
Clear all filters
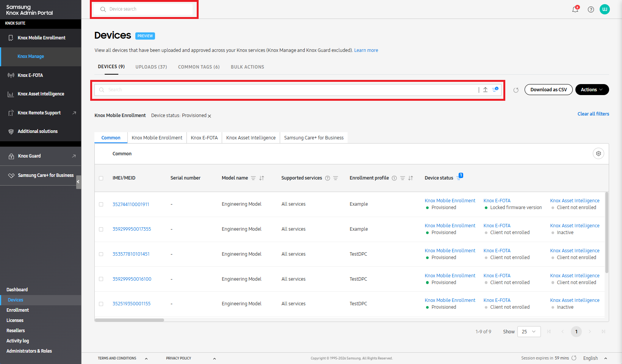(x=593, y=114)
